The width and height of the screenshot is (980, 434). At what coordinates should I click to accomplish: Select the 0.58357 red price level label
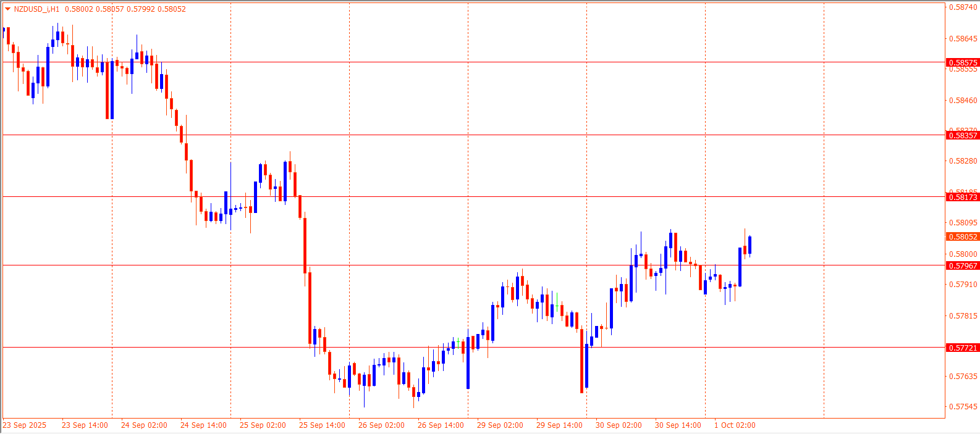pyautogui.click(x=963, y=135)
